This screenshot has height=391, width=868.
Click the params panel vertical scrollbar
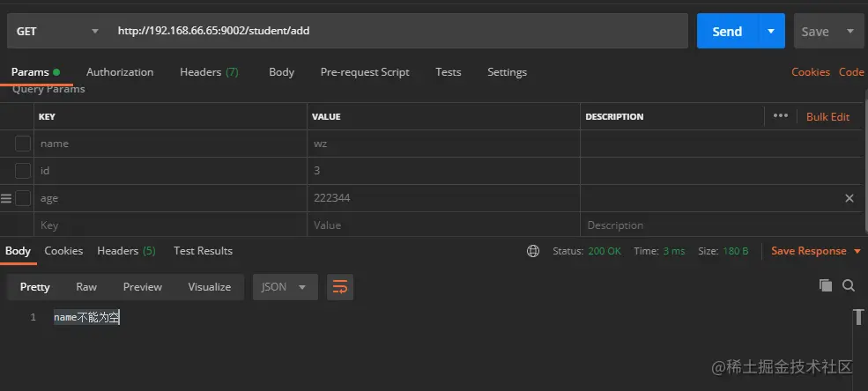tap(865, 160)
